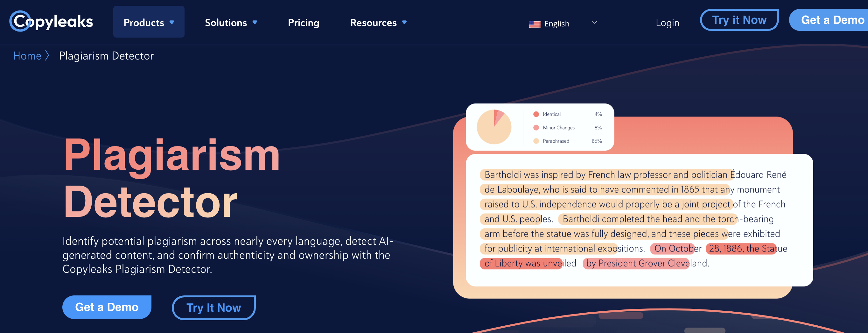Click the Plagiarism Detector breadcrumb text
This screenshot has height=333, width=868.
(106, 56)
